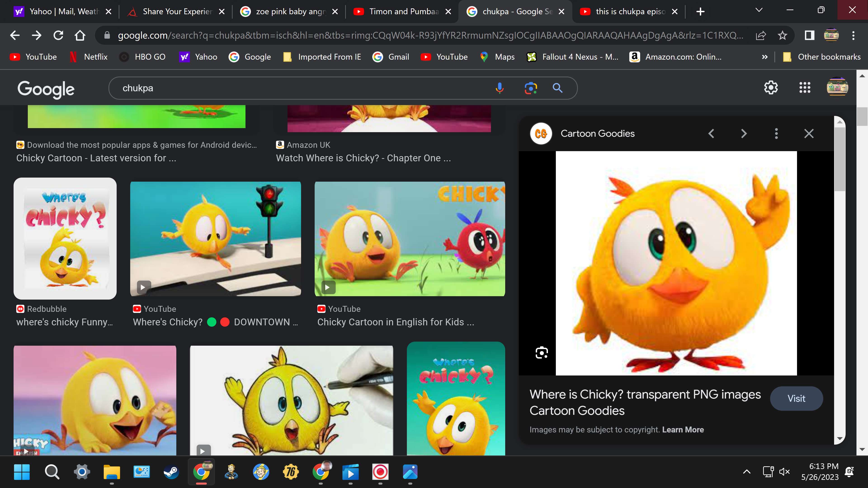Open a new browser tab
Viewport: 868px width, 488px height.
pos(700,12)
